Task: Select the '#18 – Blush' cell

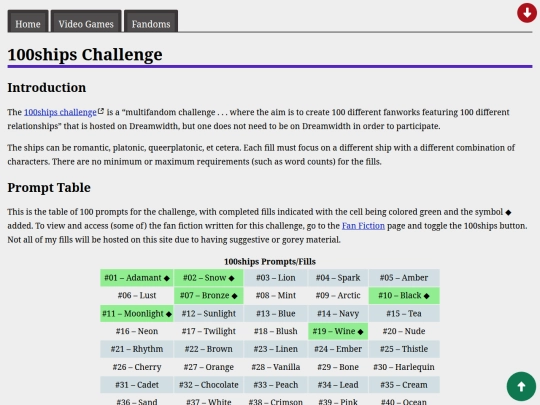Action: point(276,331)
